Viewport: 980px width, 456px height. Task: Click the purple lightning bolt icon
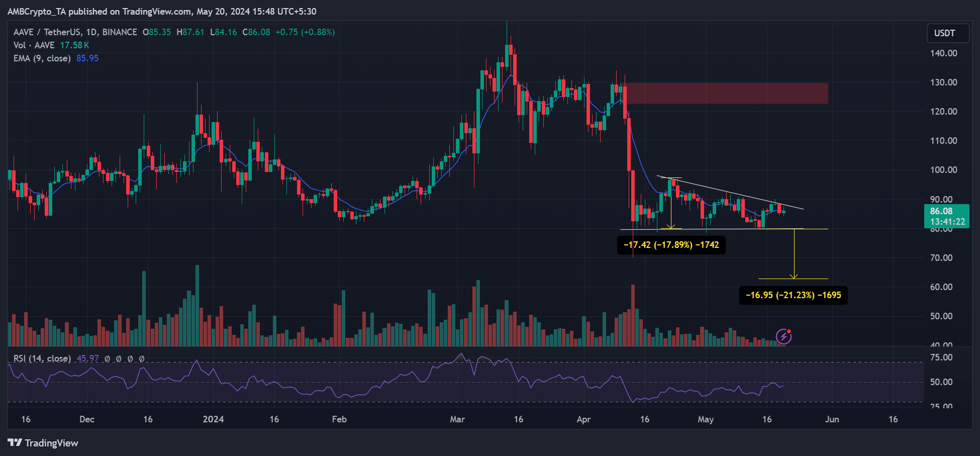click(x=784, y=336)
